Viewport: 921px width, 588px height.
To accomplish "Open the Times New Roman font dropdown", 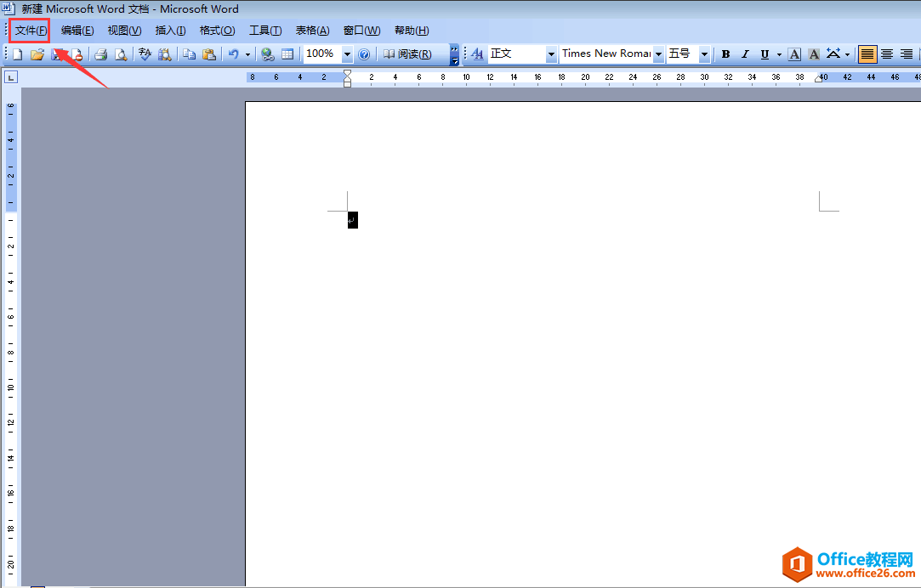I will (658, 54).
